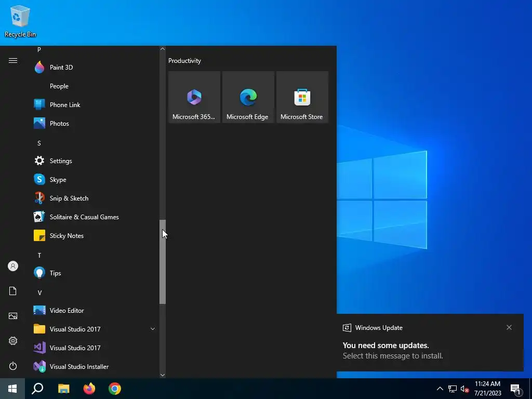Click the scroll down arrow in app list
532x399 pixels.
click(163, 375)
